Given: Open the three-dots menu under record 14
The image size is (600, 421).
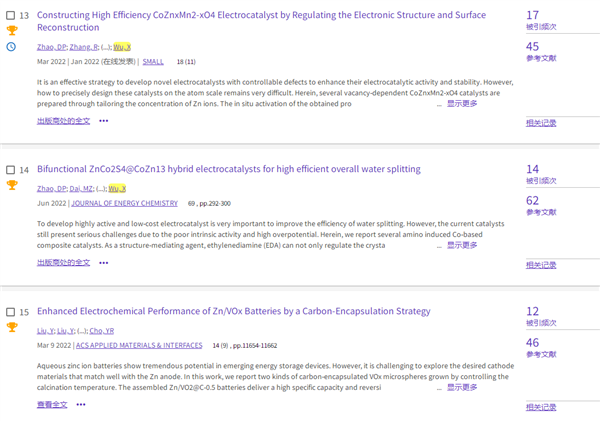Looking at the screenshot, I should pyautogui.click(x=104, y=262).
